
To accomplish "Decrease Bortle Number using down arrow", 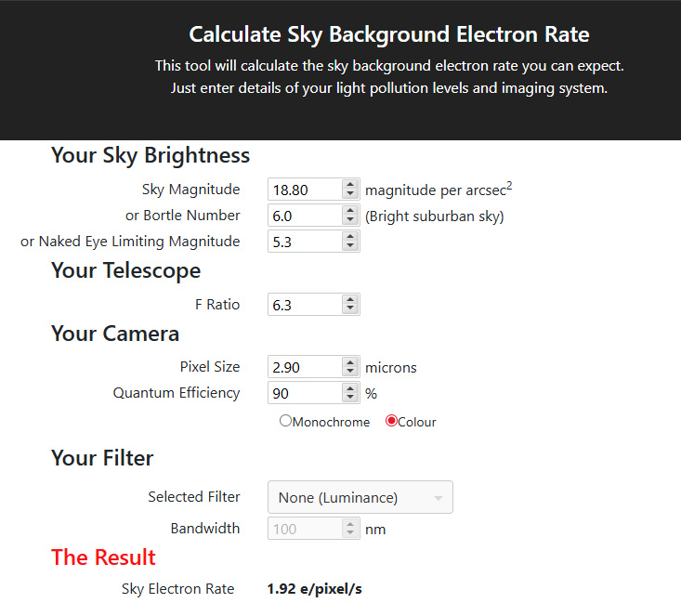I will pos(349,220).
